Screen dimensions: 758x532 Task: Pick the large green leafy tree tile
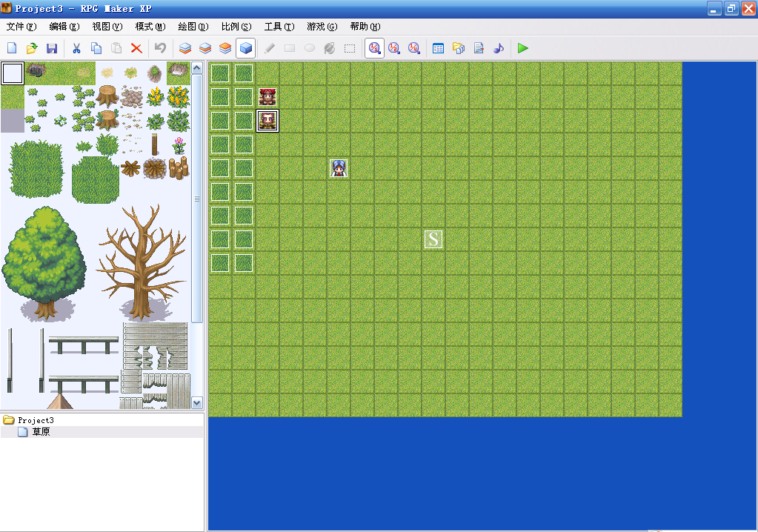click(x=44, y=263)
